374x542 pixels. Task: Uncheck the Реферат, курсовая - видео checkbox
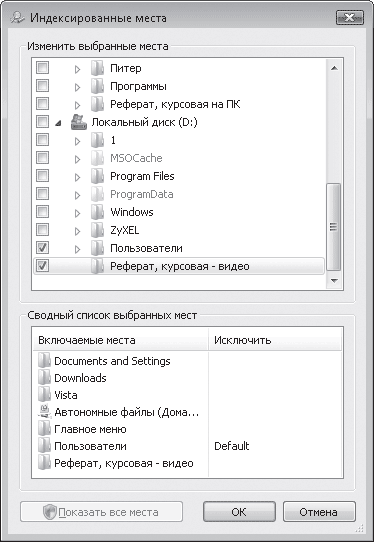[43, 265]
